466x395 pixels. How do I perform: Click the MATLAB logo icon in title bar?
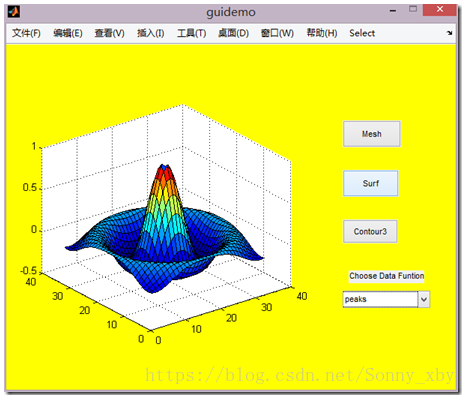pyautogui.click(x=14, y=12)
